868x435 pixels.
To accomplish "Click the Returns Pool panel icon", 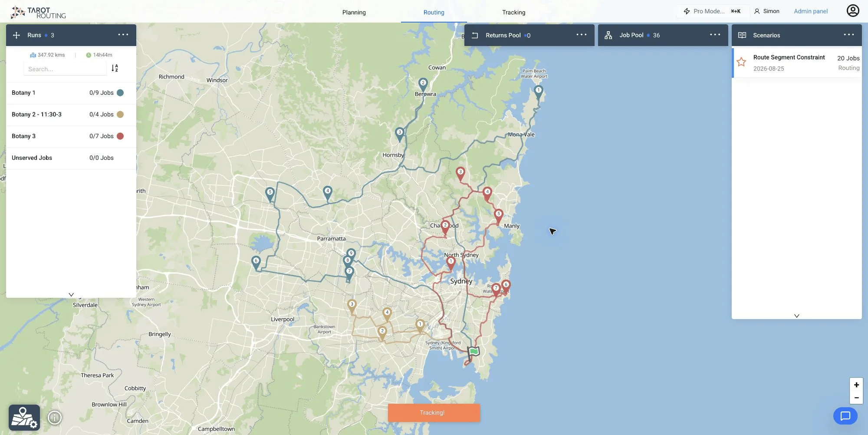I will (x=475, y=35).
